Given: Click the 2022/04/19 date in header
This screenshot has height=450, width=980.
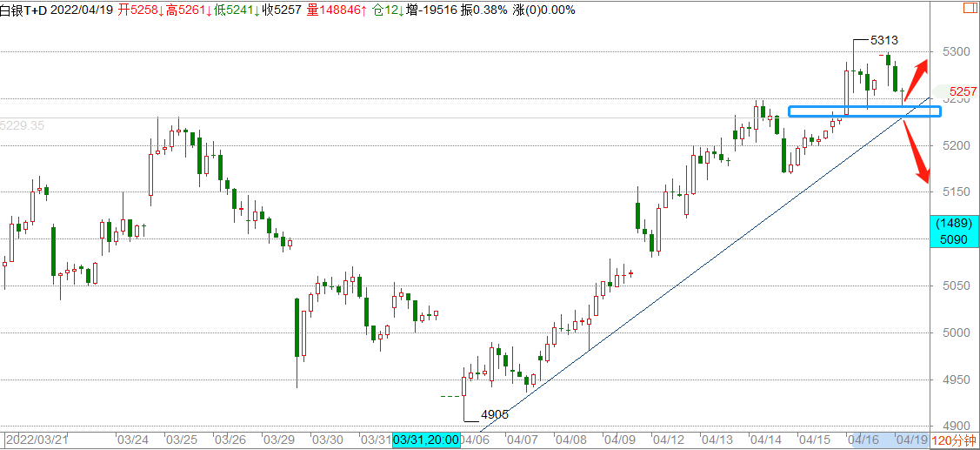Looking at the screenshot, I should pos(83,10).
